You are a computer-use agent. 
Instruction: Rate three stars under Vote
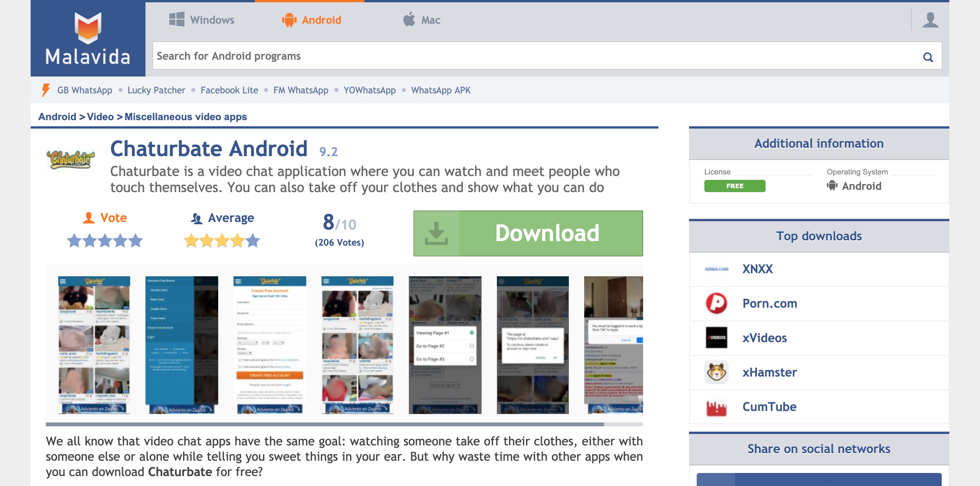[105, 241]
